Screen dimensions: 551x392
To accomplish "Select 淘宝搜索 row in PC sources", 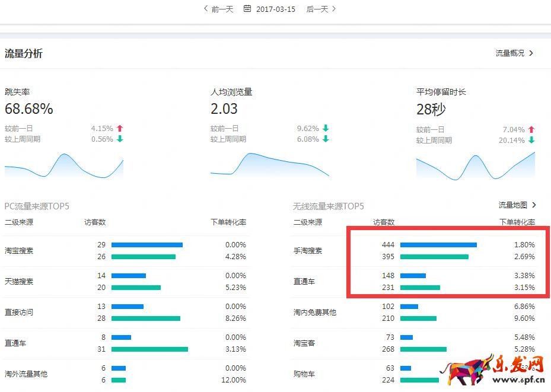I will (x=19, y=251).
